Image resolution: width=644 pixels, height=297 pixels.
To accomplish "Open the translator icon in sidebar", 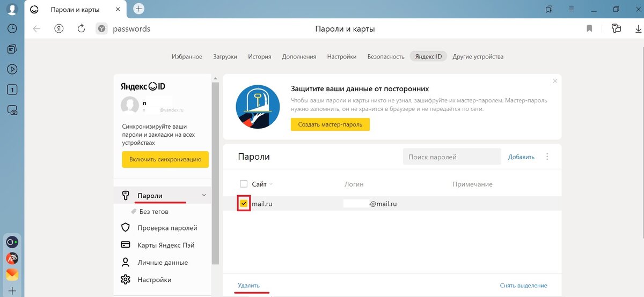I will (12, 258).
